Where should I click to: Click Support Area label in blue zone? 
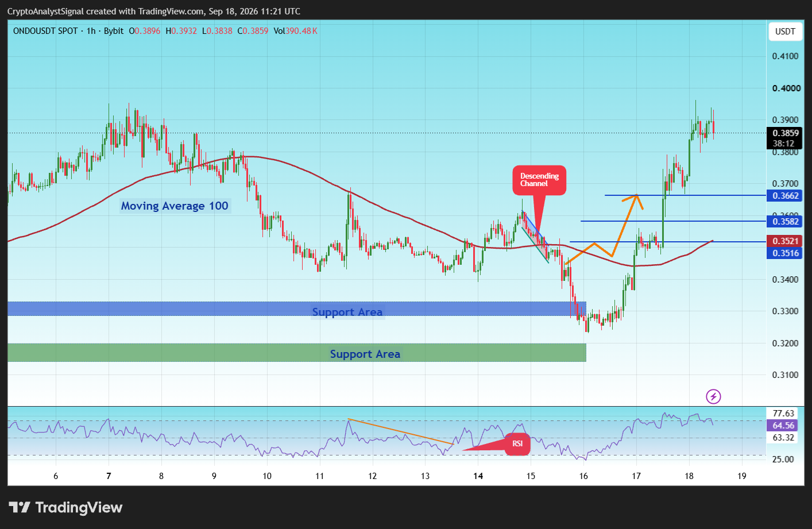(347, 312)
